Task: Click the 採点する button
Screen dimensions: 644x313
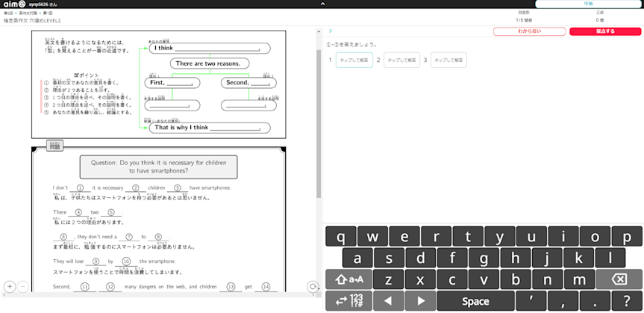Action: click(605, 31)
